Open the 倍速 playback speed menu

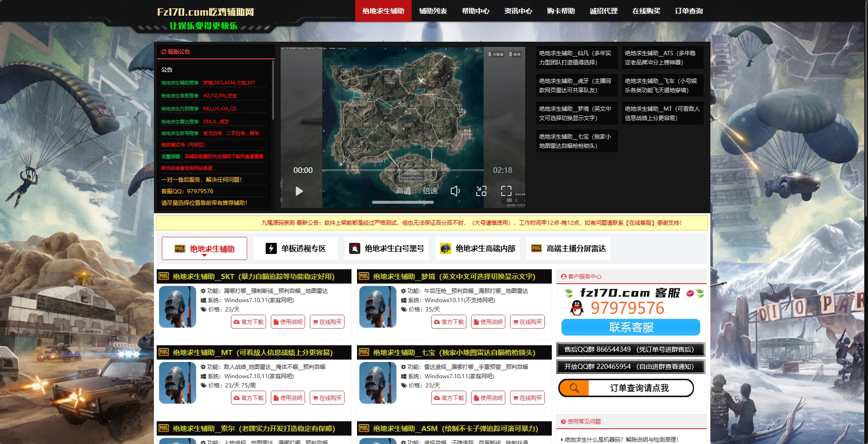430,190
